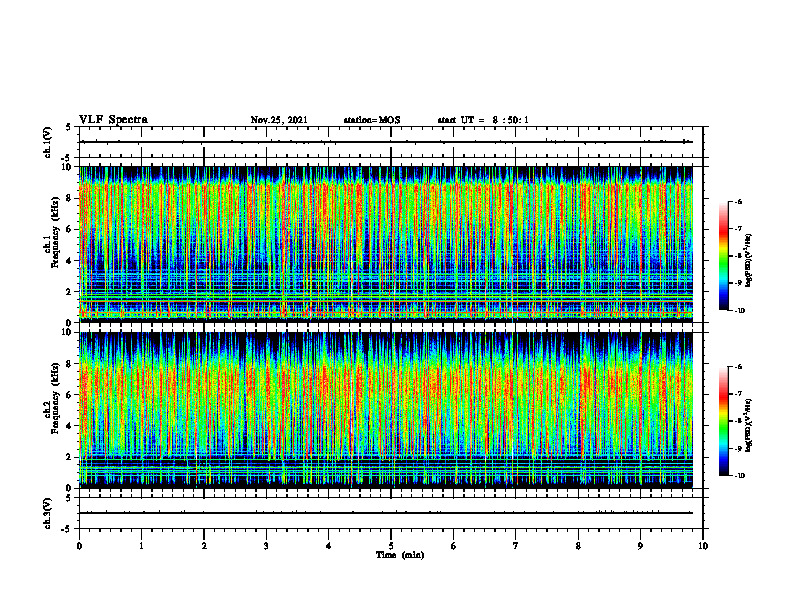
Task: Click the ch.3 voltage waveform trace
Action: point(386,513)
